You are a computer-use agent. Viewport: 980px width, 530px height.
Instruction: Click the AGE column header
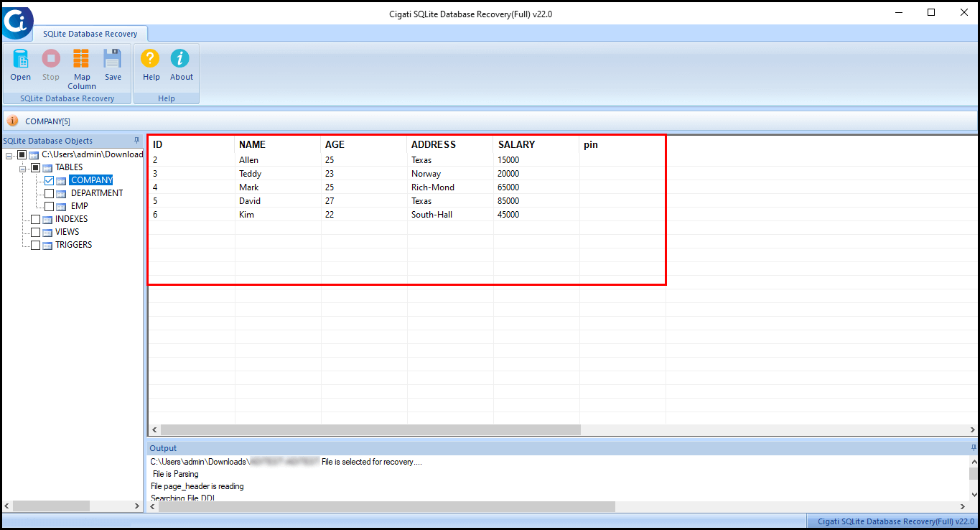(364, 144)
